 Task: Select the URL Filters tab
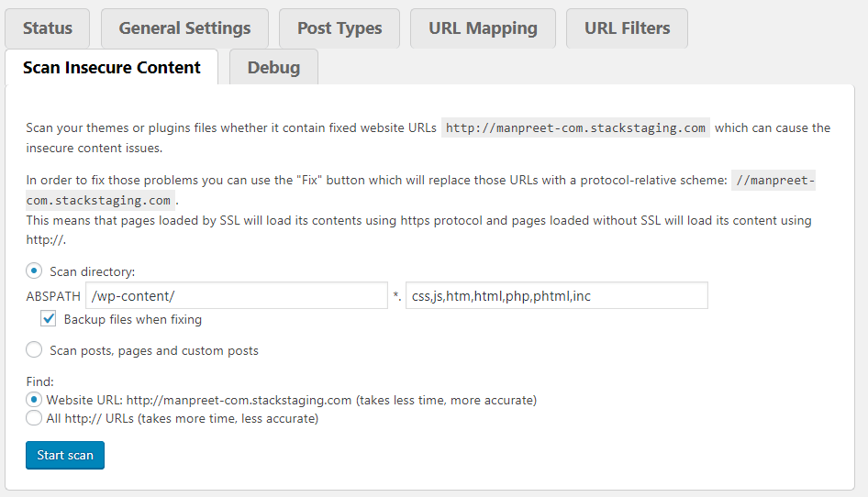coord(627,28)
